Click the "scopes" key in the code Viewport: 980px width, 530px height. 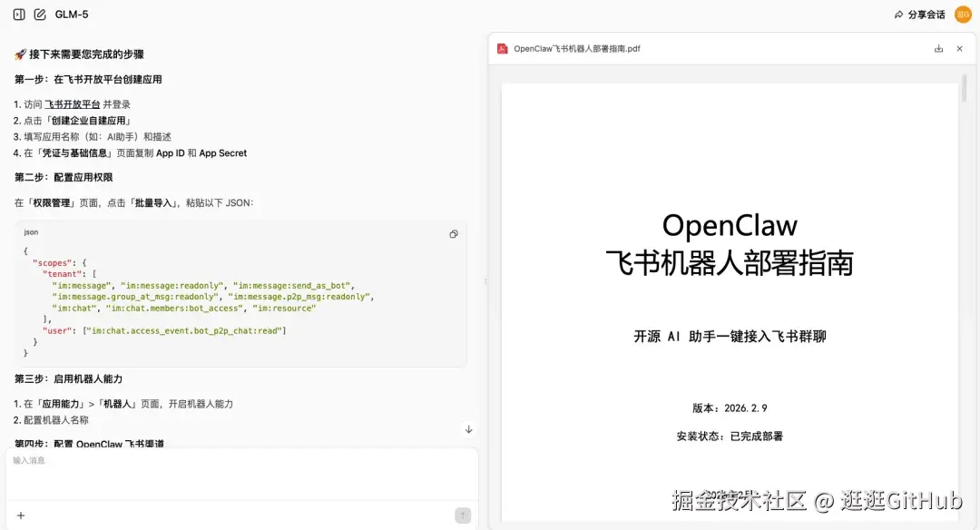52,263
